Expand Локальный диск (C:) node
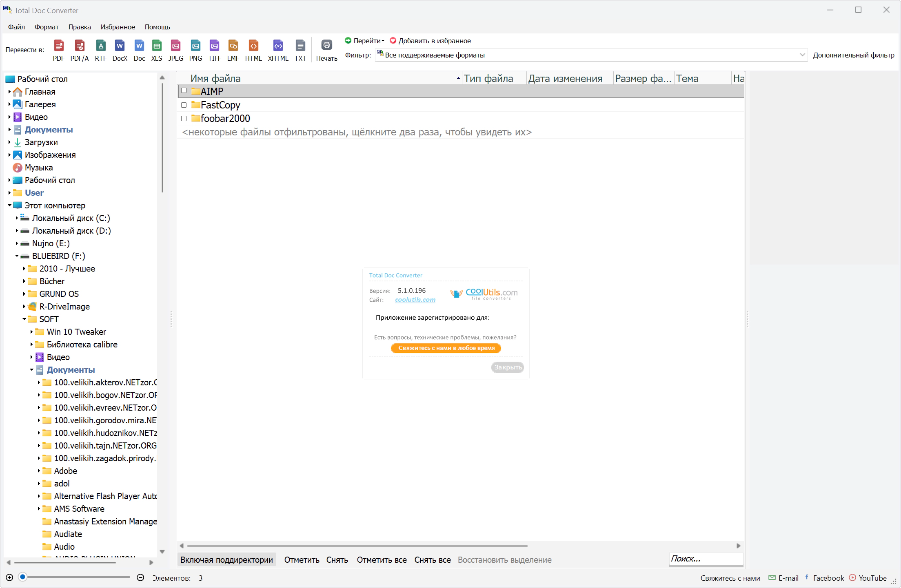This screenshot has height=588, width=901. click(17, 218)
